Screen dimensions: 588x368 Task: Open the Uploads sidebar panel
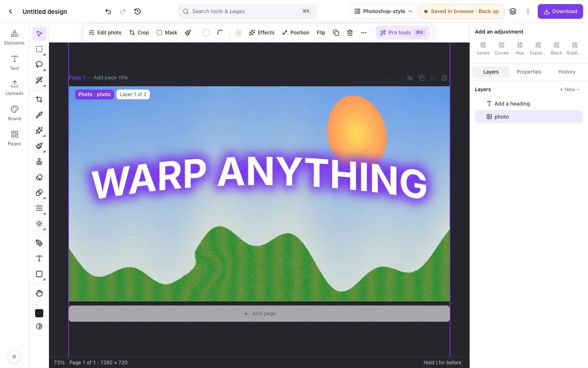(x=14, y=88)
